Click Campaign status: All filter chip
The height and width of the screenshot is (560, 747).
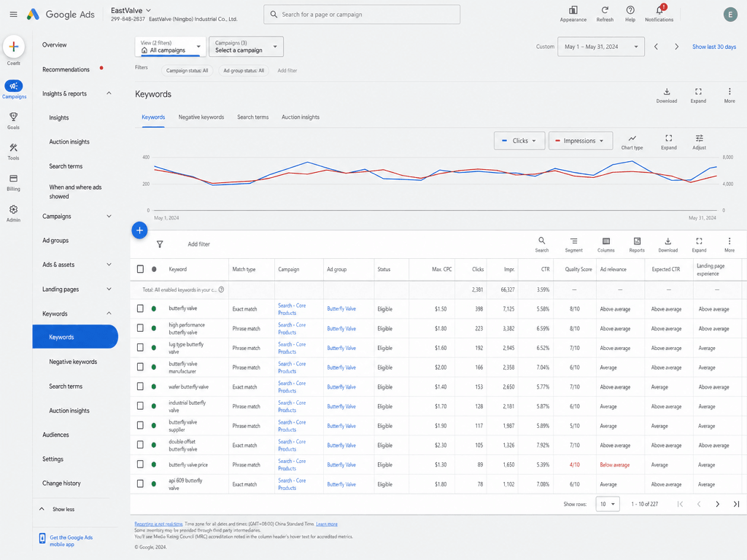[187, 71]
